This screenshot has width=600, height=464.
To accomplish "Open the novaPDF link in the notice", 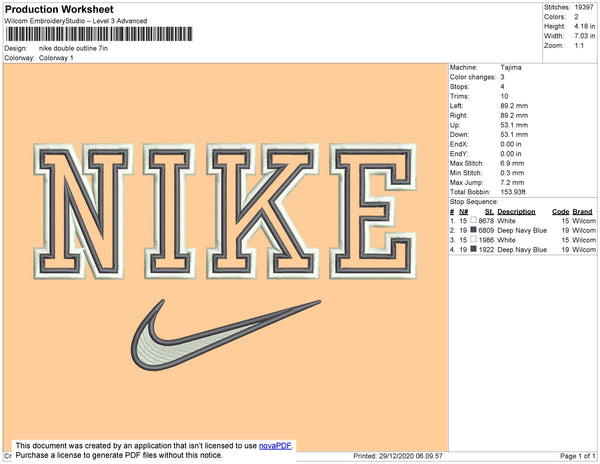I will point(275,446).
